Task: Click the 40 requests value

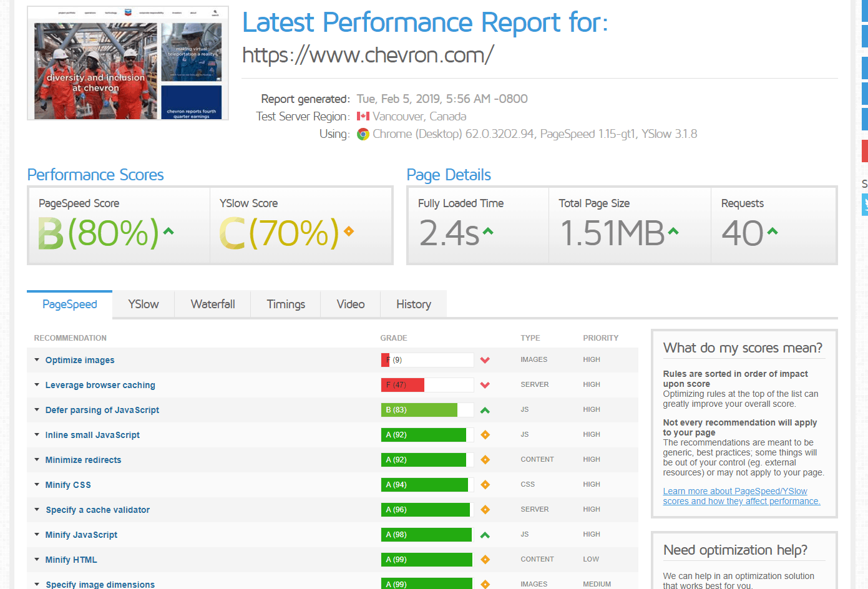Action: tap(743, 233)
